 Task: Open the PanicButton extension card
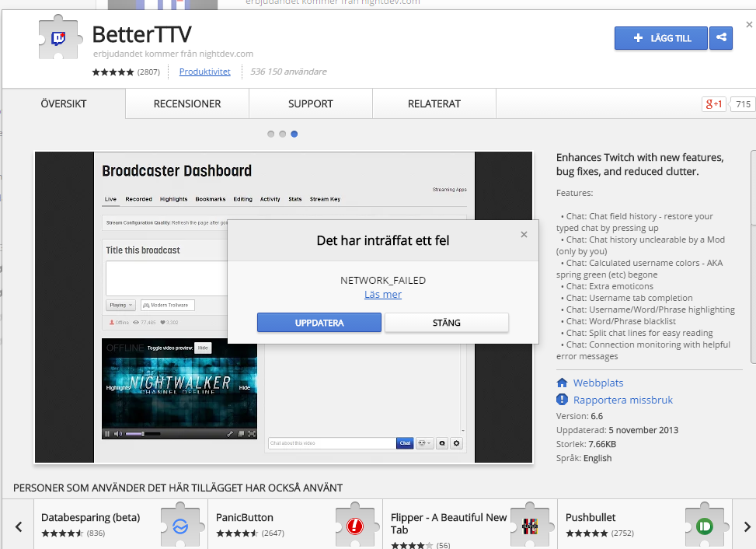point(295,524)
